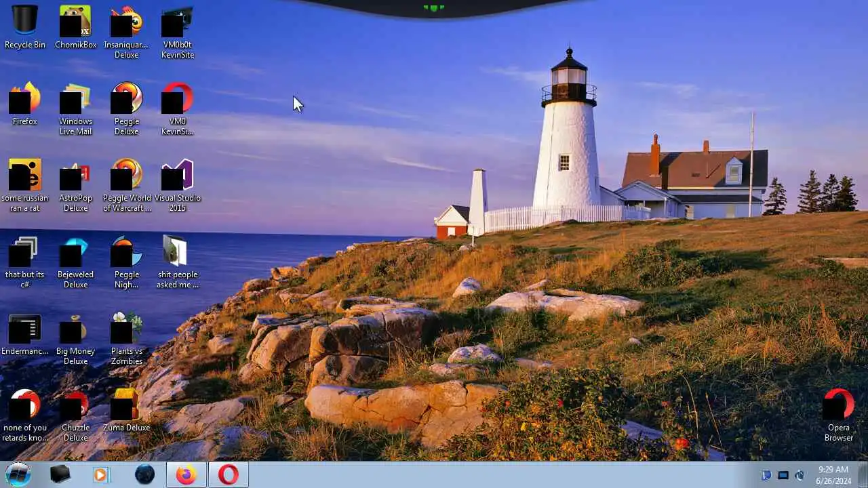Screen dimensions: 868x488
Task: Open Windows Media Player from the taskbar
Action: 101,475
